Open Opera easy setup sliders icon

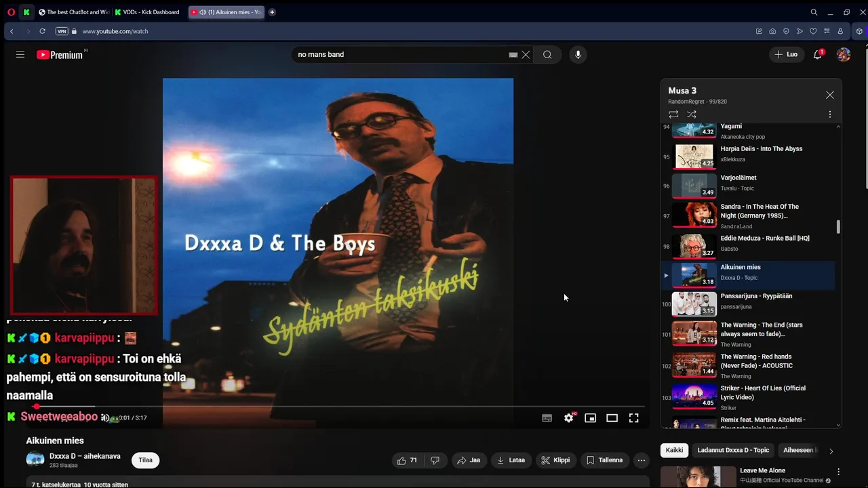click(827, 31)
